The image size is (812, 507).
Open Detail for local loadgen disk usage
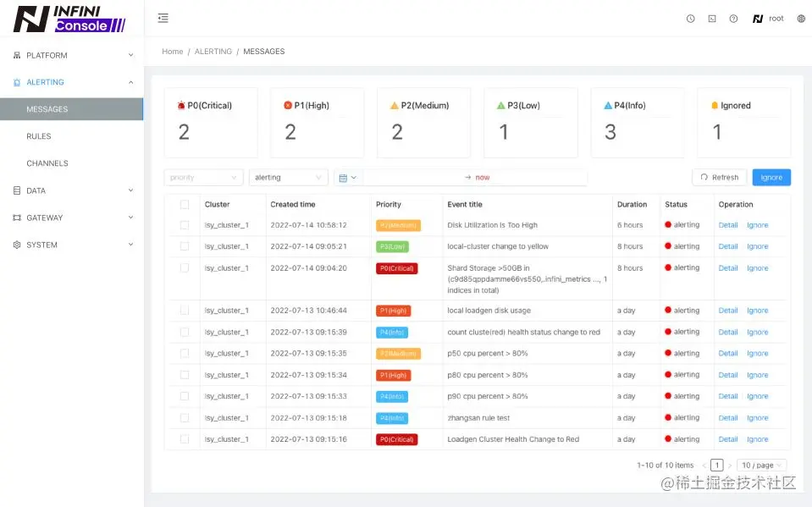tap(727, 311)
